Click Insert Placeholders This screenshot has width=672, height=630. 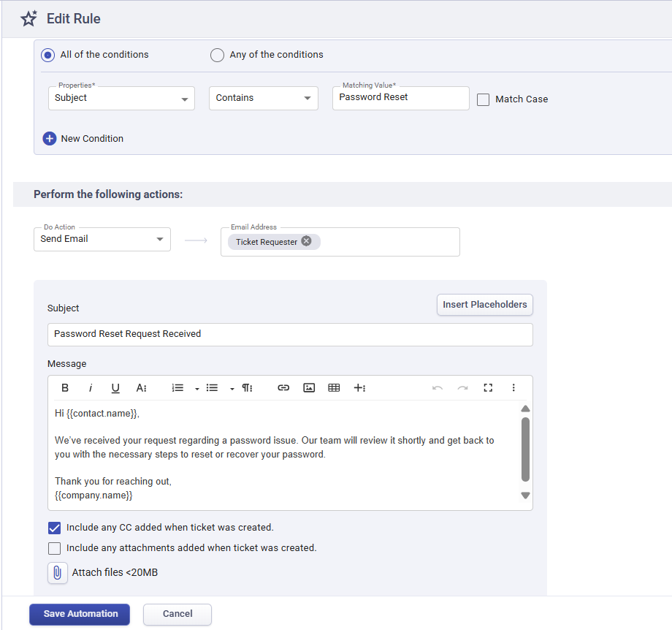pos(484,305)
